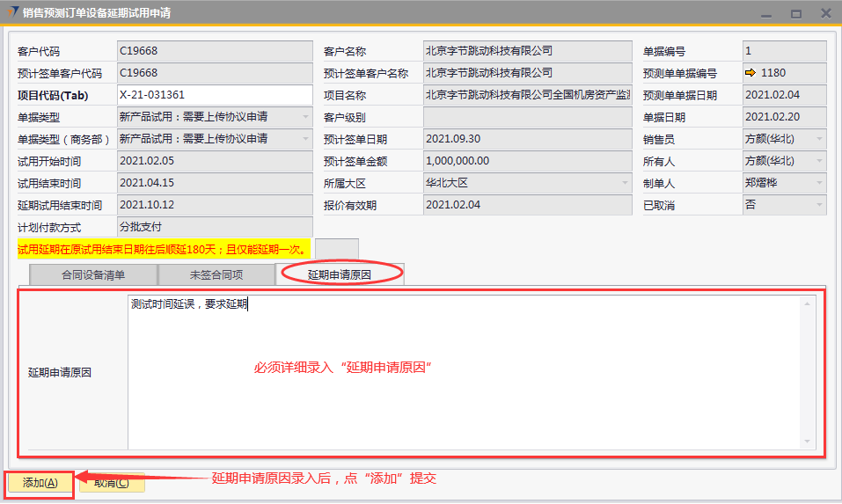This screenshot has height=504, width=842.
Task: Click the up arrow of the reason text scrollbar
Action: pos(806,303)
